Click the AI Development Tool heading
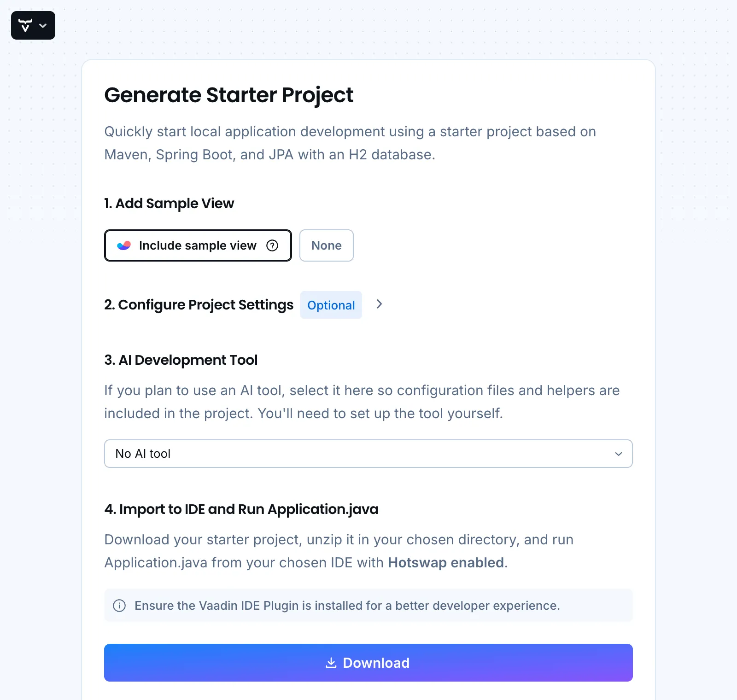Viewport: 737px width, 700px height. [x=181, y=360]
